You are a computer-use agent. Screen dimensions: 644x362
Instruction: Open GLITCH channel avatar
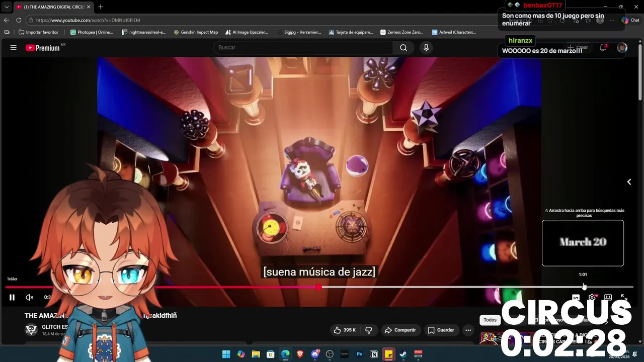tap(31, 330)
